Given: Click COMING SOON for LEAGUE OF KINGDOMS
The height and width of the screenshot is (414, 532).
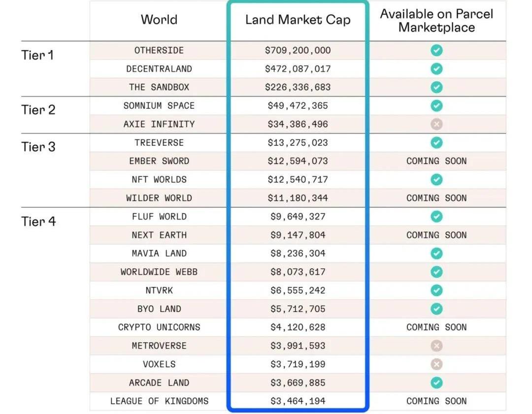Looking at the screenshot, I should [x=436, y=401].
